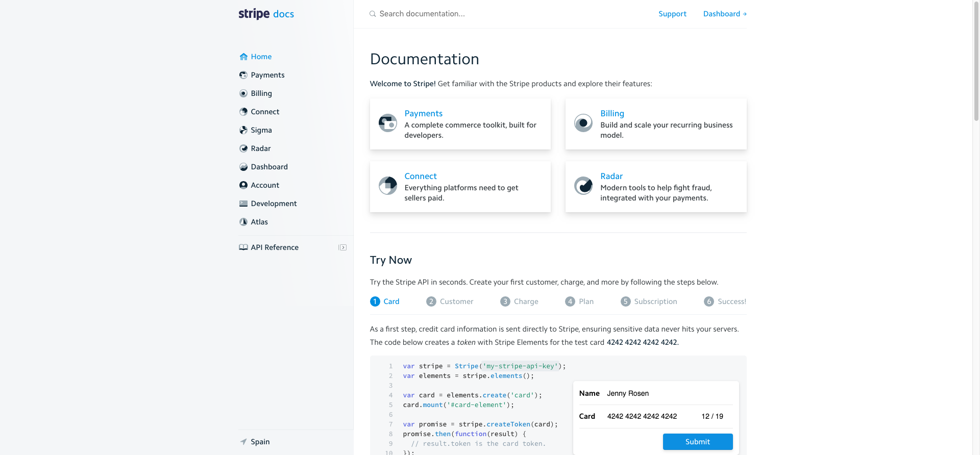Click the API Reference book icon

(243, 247)
